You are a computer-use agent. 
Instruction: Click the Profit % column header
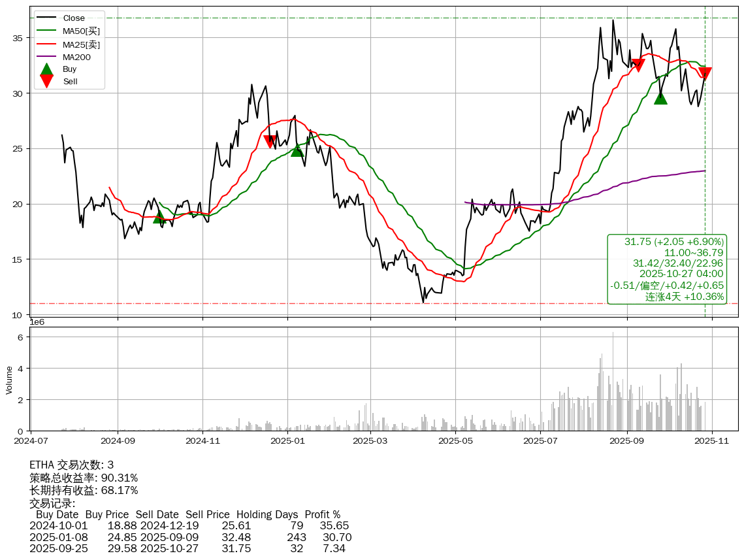coord(322,514)
